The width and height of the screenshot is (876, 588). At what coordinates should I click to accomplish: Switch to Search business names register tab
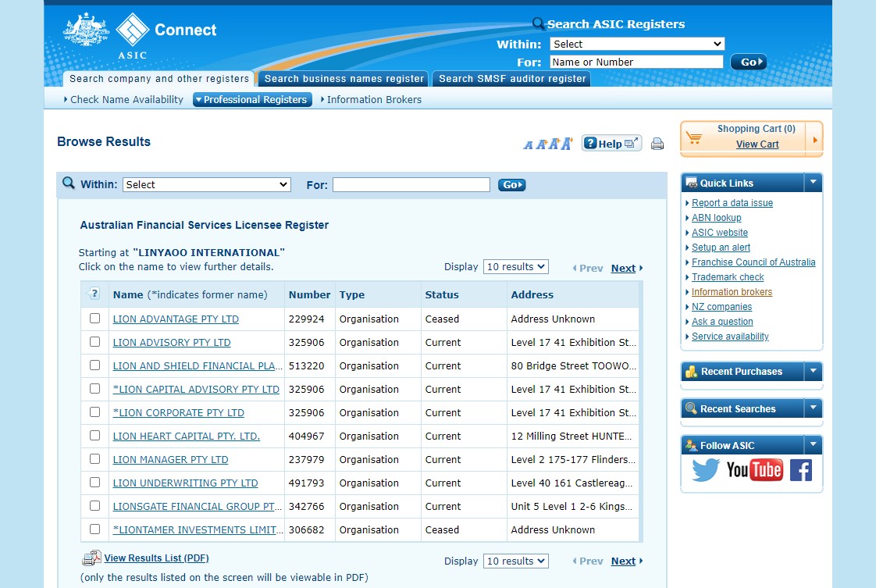pos(344,79)
